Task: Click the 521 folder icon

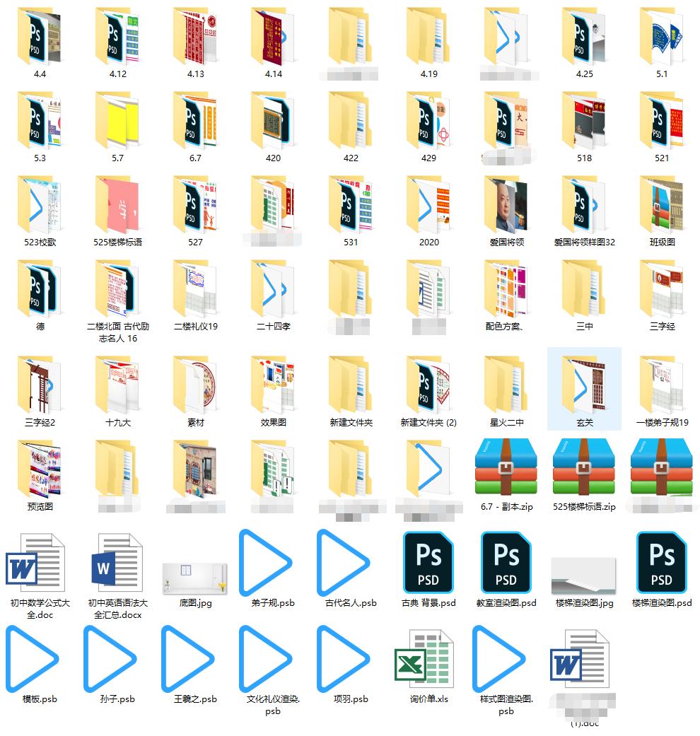Action: point(662,121)
